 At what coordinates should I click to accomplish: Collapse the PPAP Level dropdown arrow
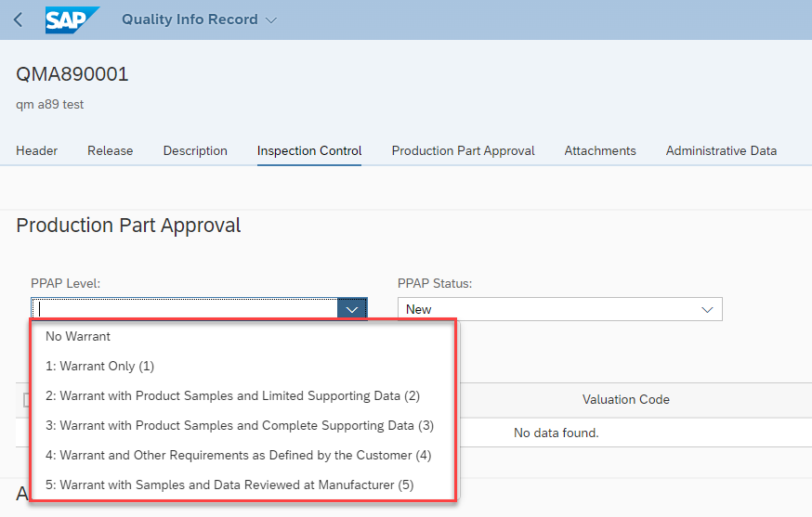pos(352,309)
